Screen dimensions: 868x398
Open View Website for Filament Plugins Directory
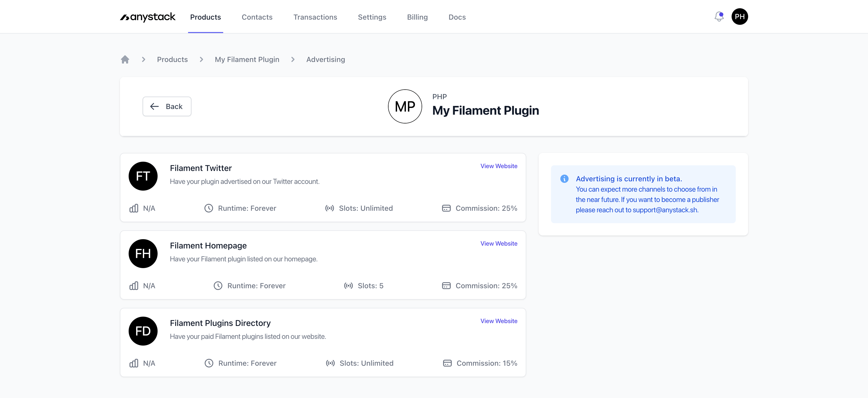pos(499,321)
